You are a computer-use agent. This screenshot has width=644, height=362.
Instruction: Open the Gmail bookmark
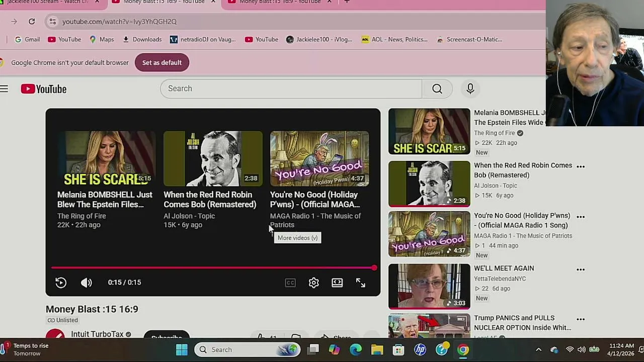(x=27, y=39)
